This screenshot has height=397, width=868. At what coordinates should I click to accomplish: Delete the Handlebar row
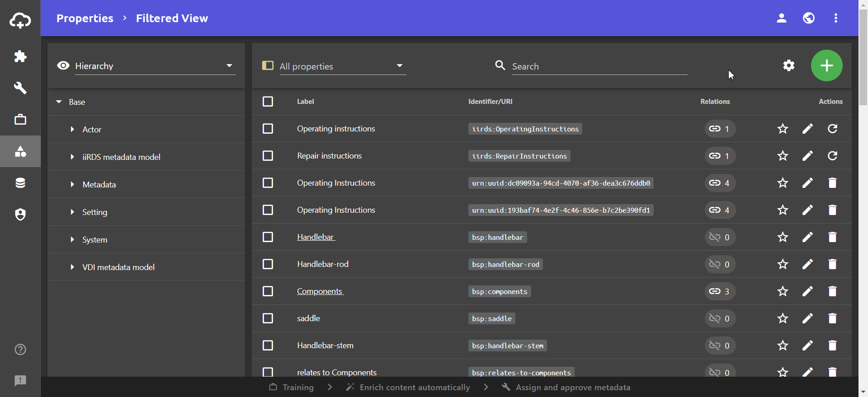[832, 237]
